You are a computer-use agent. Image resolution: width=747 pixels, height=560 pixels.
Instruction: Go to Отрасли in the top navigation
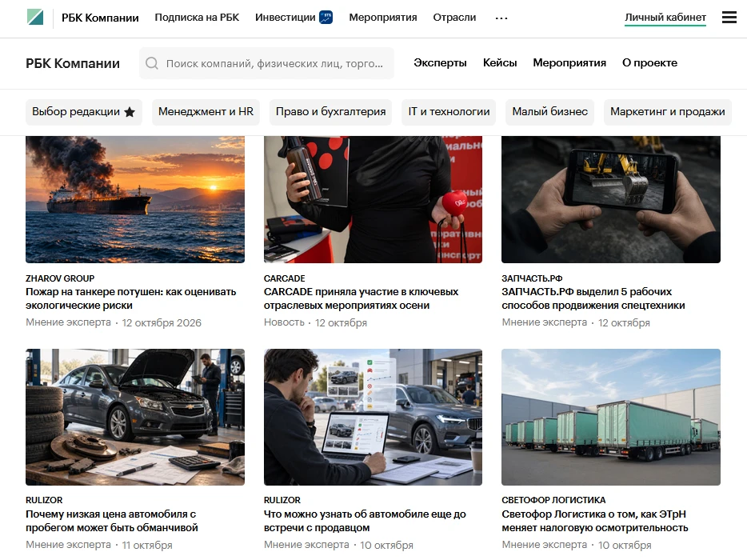(x=454, y=18)
